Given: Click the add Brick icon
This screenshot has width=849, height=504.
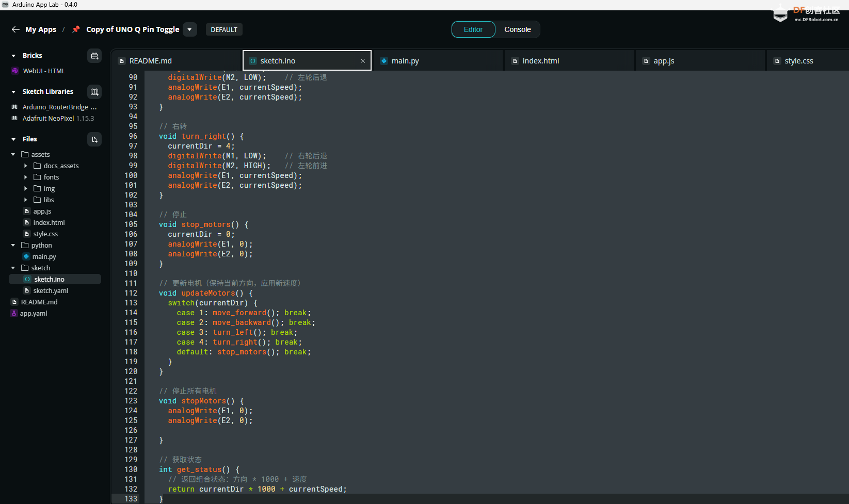Looking at the screenshot, I should (x=94, y=56).
